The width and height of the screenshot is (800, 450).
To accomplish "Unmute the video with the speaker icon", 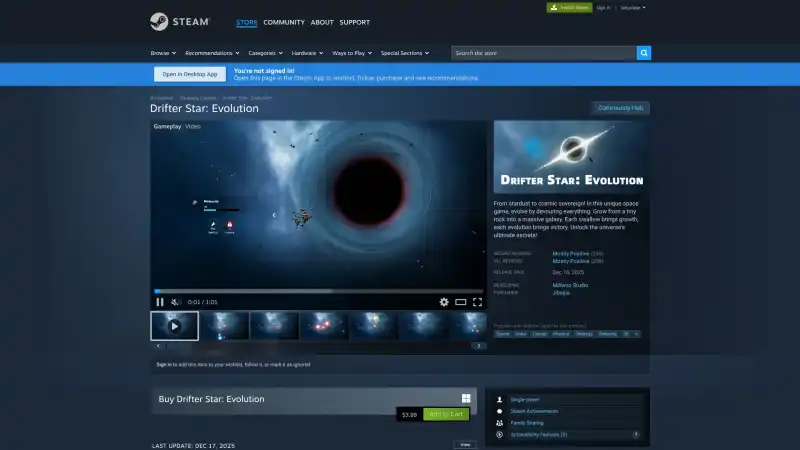I will tap(175, 302).
